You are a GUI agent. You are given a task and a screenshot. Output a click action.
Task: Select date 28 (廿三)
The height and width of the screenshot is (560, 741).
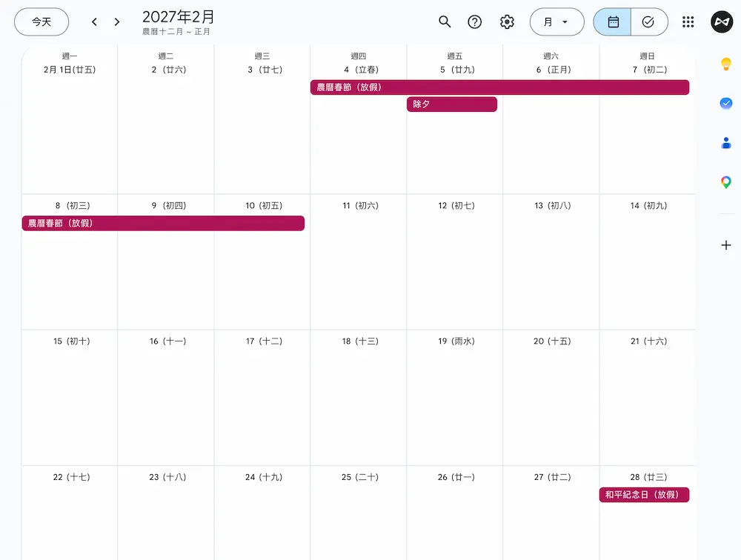pos(648,477)
